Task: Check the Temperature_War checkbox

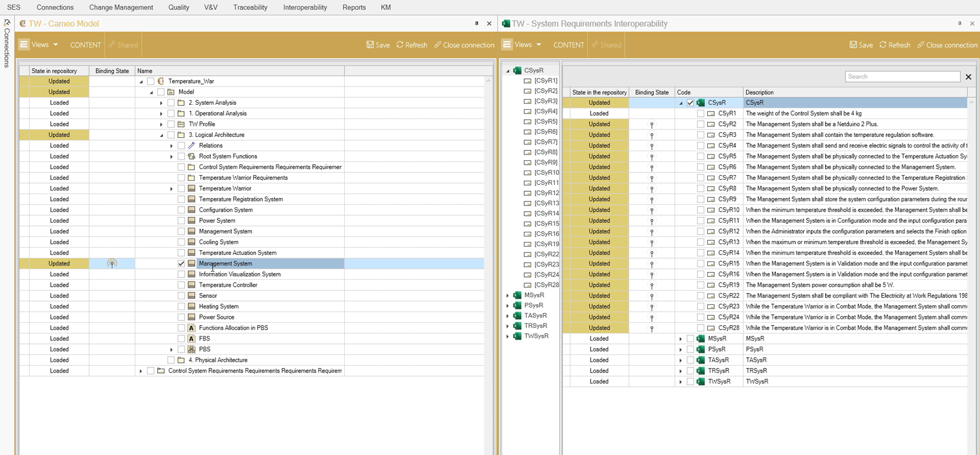Action: (x=150, y=81)
